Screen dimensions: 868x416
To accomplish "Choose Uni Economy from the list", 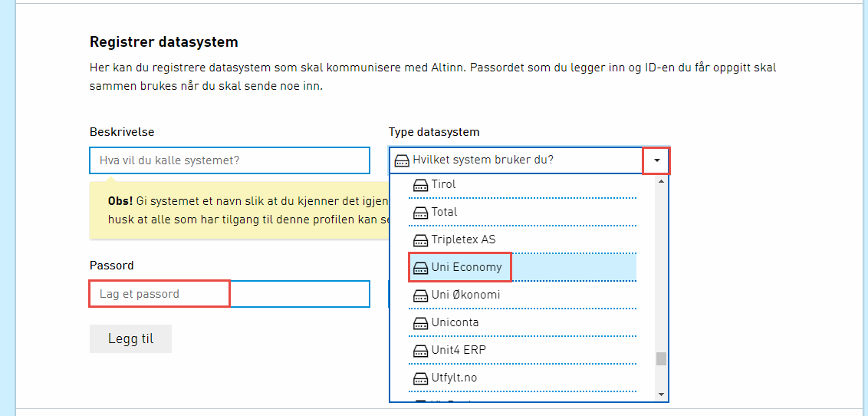I will (x=466, y=267).
